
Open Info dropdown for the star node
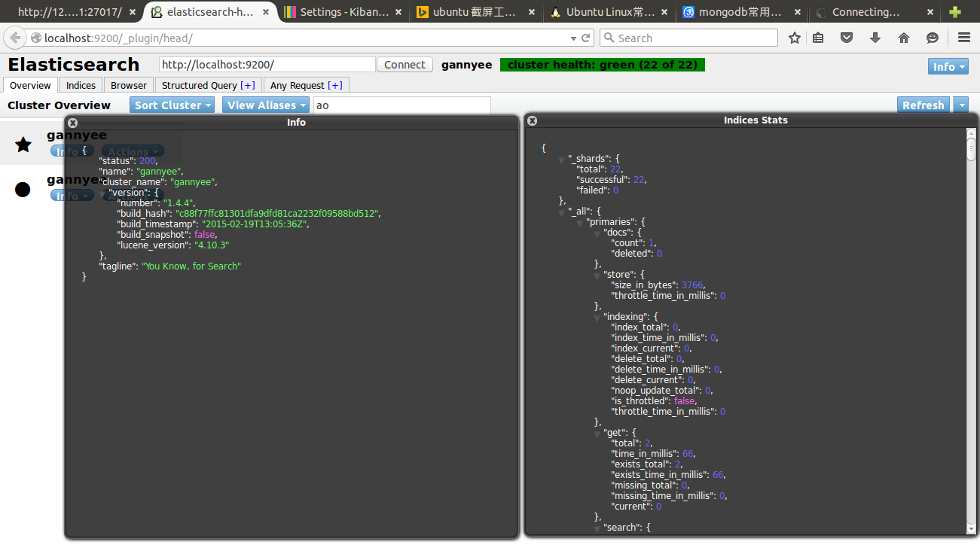click(x=72, y=151)
